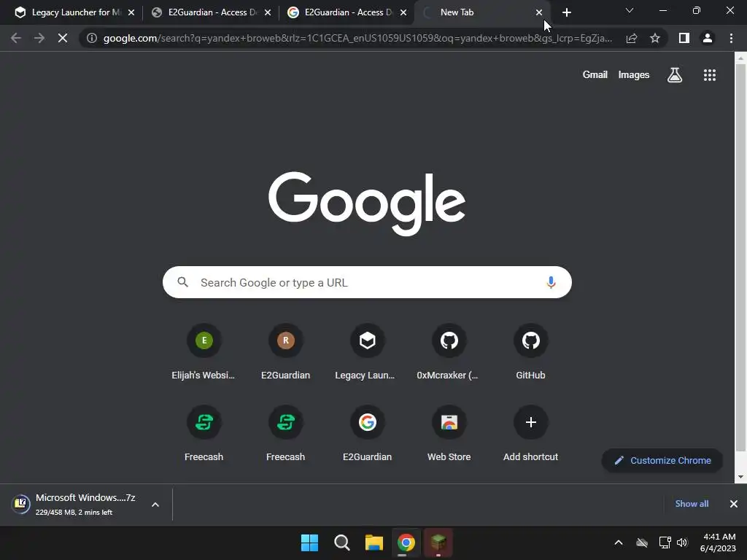The height and width of the screenshot is (560, 747).
Task: Open Search Labs flask icon
Action: tap(674, 75)
